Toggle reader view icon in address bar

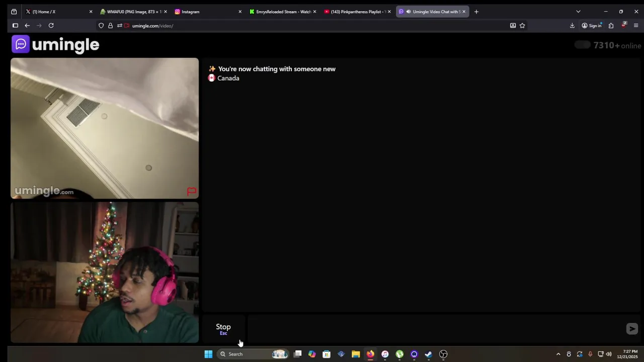[x=513, y=26]
